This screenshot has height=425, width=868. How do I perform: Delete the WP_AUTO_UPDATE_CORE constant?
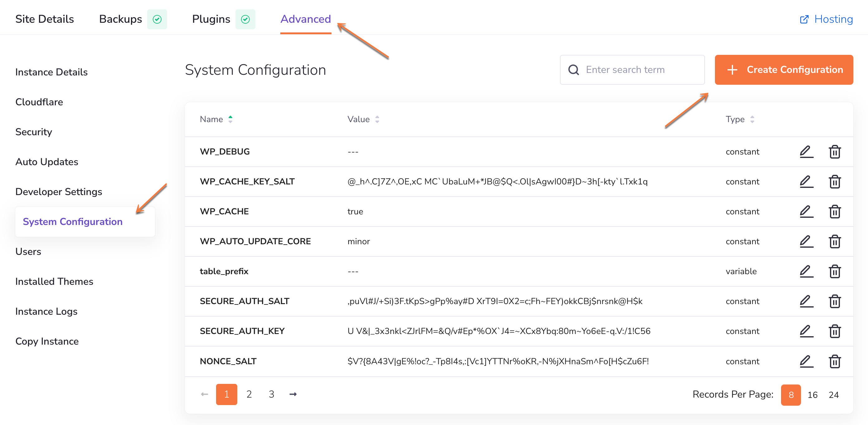coord(834,241)
